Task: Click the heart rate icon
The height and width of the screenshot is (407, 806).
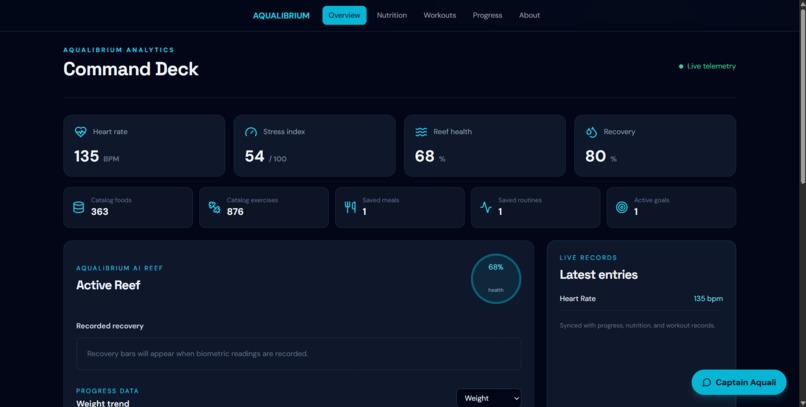Action: pyautogui.click(x=80, y=132)
